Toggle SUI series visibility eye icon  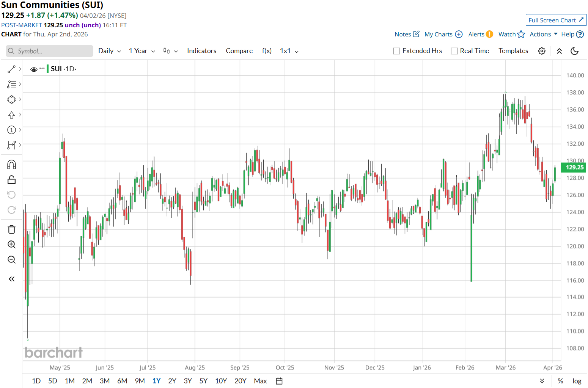34,69
